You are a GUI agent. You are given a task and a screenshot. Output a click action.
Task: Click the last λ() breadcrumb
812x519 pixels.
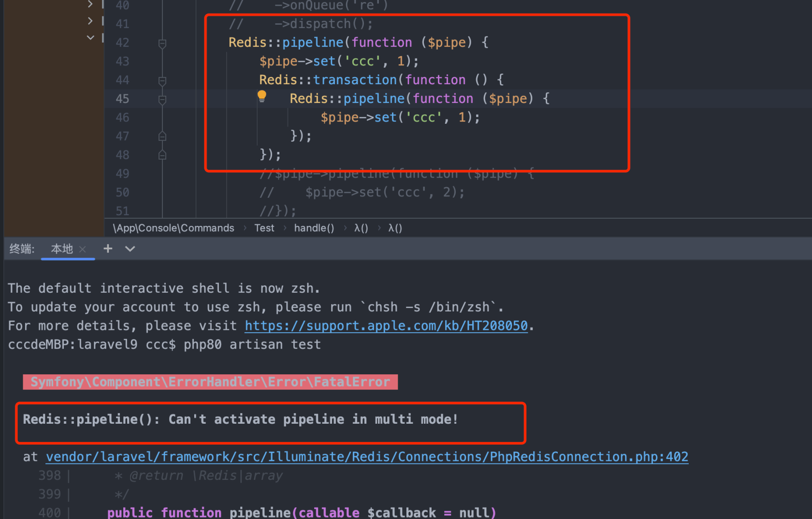tap(395, 228)
